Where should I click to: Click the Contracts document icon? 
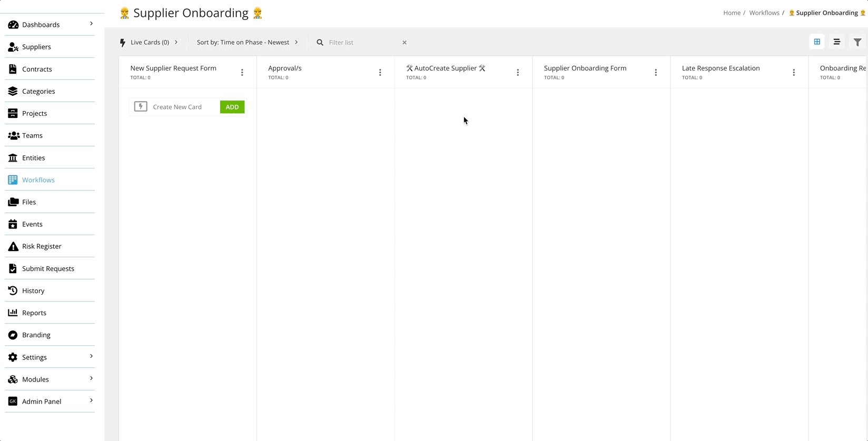click(13, 69)
